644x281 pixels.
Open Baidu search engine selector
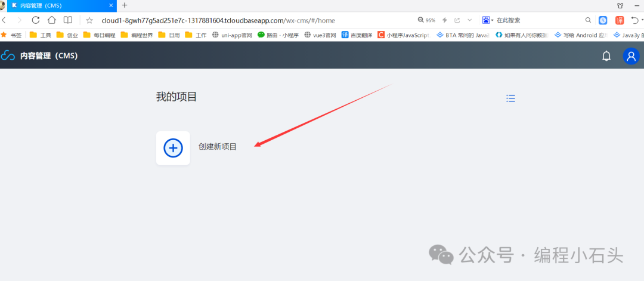[x=488, y=20]
